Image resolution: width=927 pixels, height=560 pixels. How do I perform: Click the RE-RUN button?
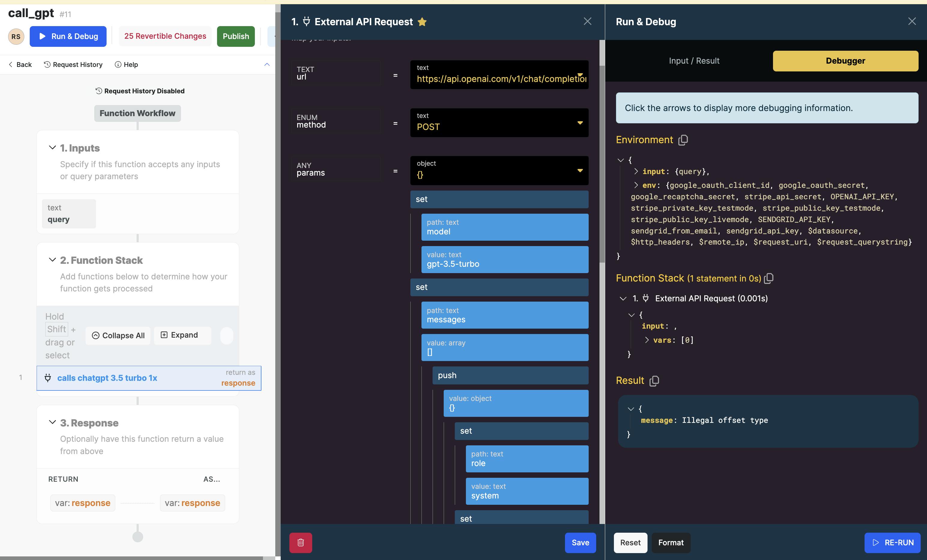(892, 542)
